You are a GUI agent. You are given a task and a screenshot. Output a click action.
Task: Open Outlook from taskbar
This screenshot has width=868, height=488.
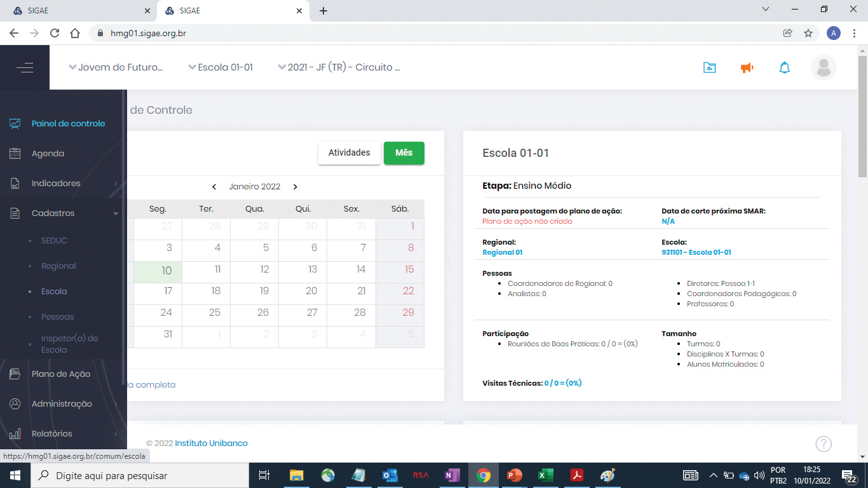(390, 475)
